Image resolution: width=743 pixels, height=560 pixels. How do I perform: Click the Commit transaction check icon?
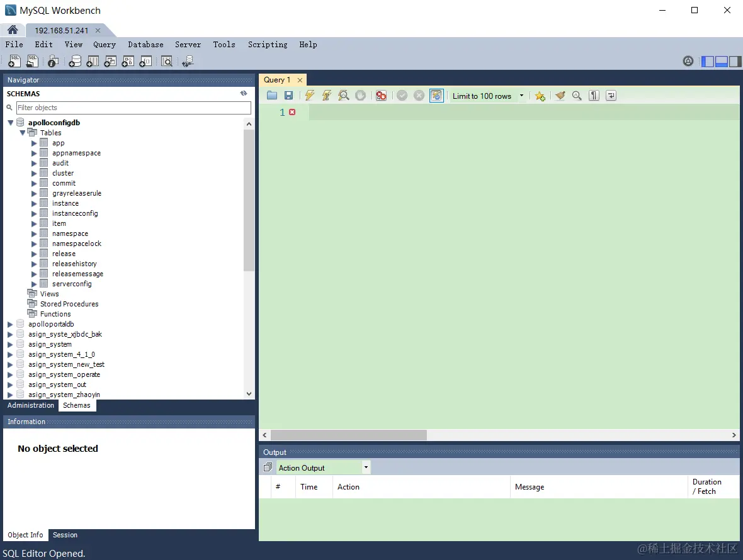402,96
